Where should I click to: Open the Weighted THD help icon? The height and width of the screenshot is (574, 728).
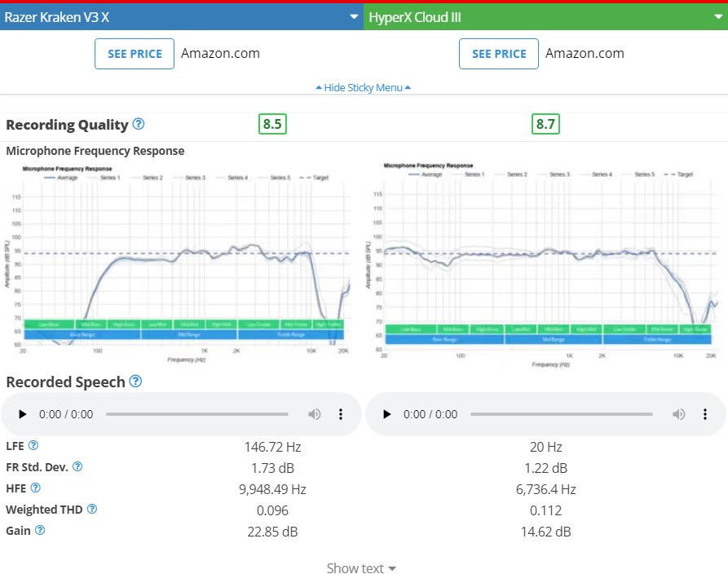coord(92,509)
